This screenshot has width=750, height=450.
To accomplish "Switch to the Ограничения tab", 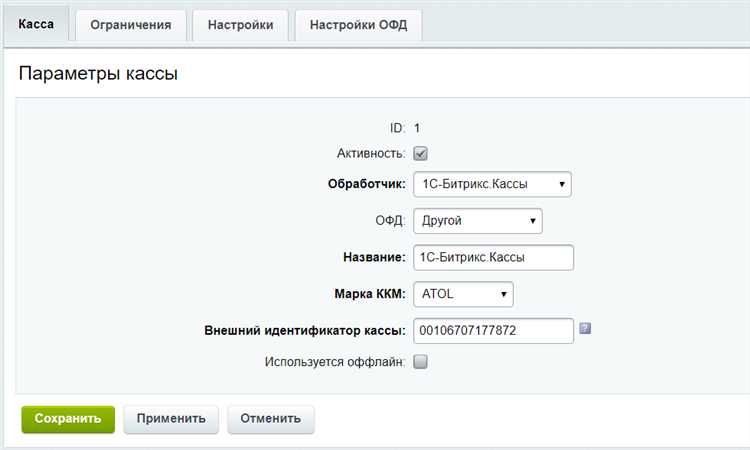I will tap(131, 25).
